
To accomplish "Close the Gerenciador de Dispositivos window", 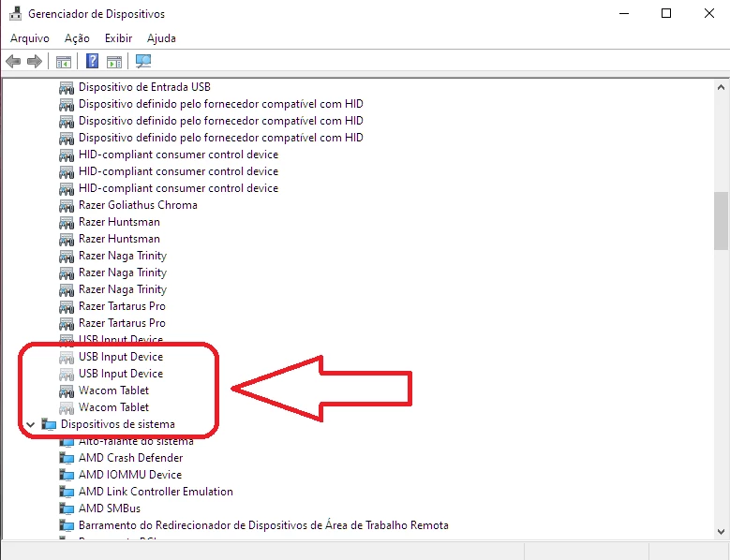I will [x=709, y=13].
